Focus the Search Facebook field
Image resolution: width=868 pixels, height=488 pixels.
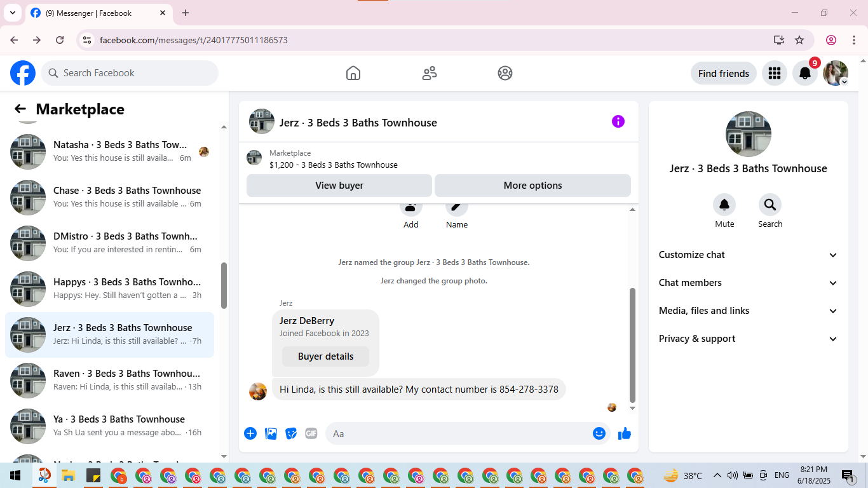tap(130, 73)
